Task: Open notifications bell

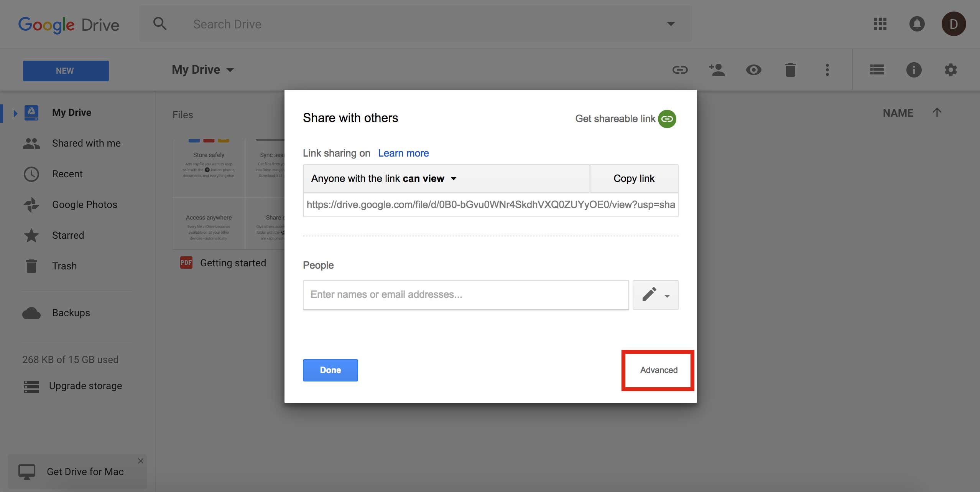Action: point(917,24)
